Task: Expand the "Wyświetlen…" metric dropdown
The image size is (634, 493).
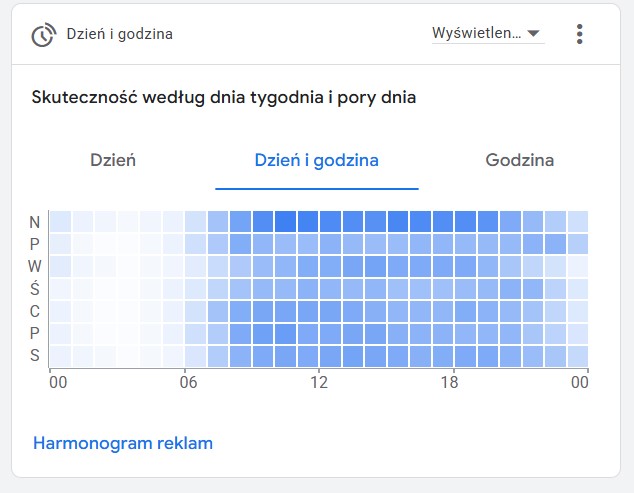Action: (487, 34)
